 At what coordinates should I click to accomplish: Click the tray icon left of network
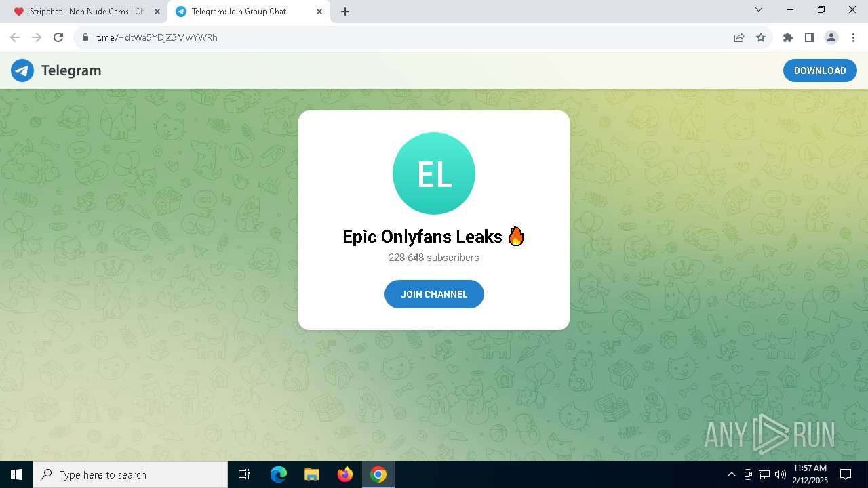point(748,474)
